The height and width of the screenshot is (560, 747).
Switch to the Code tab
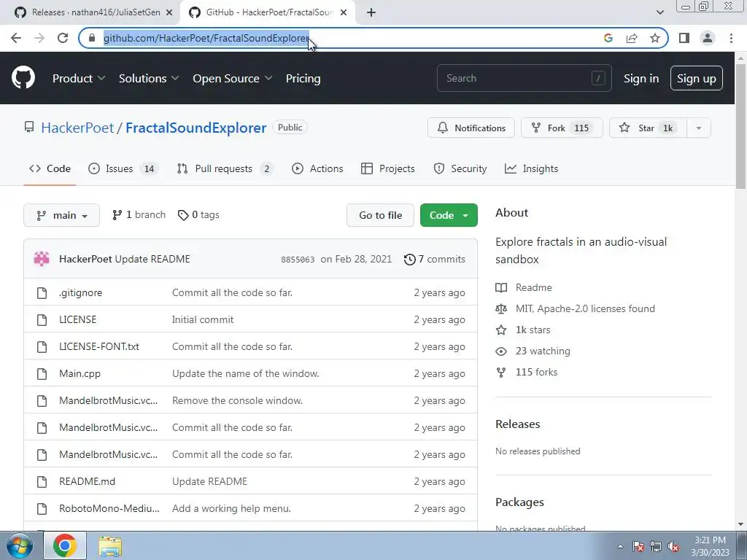(x=50, y=168)
